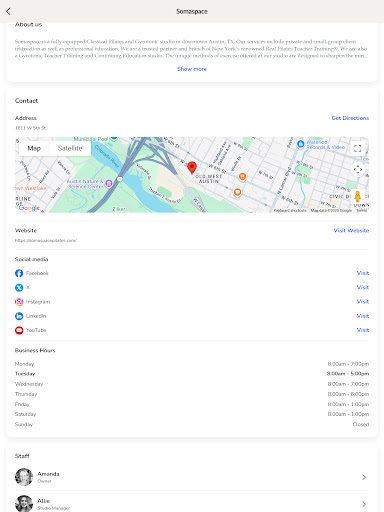Image resolution: width=384 pixels, height=512 pixels.
Task: Visit the X profile
Action: [363, 287]
